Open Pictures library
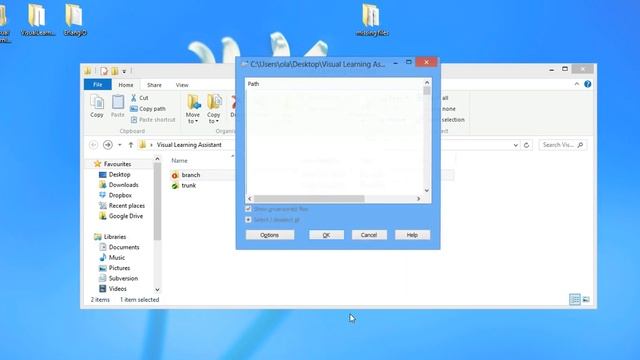This screenshot has height=360, width=640. point(119,268)
